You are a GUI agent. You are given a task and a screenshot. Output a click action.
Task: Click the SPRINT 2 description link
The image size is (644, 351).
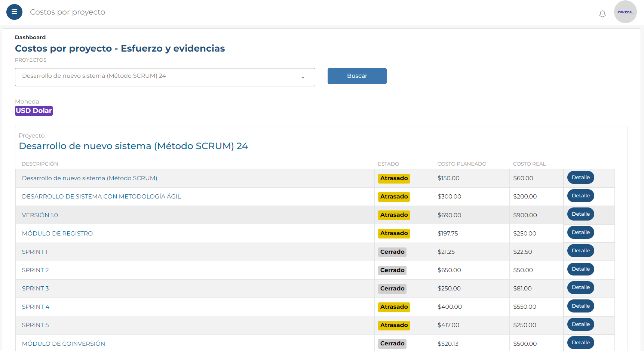click(x=35, y=270)
